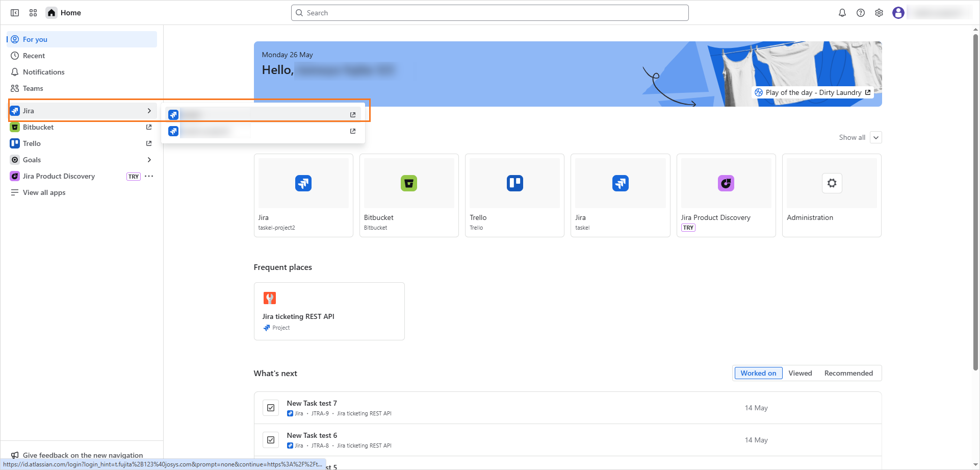Open the app switcher grid icon
The image size is (980, 470).
33,13
